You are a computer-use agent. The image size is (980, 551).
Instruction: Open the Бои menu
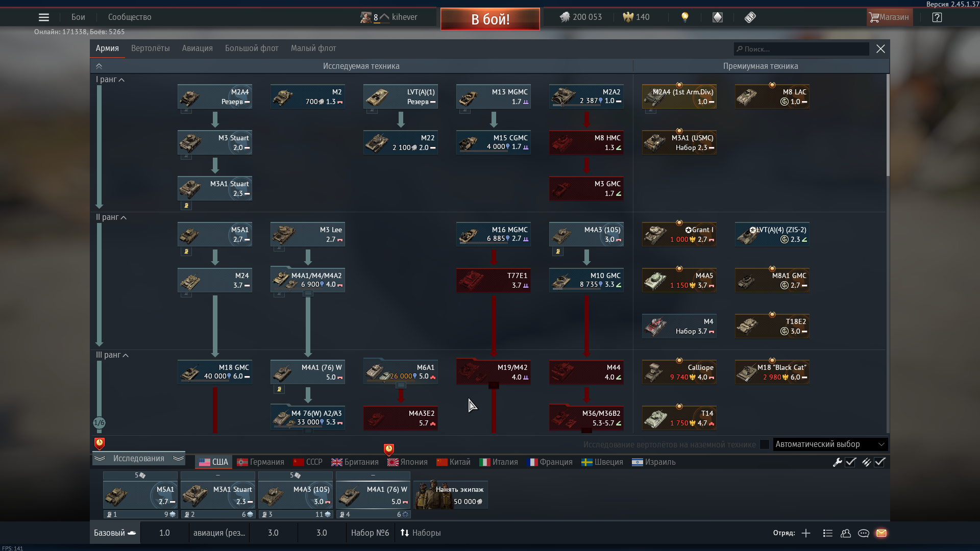coord(78,17)
